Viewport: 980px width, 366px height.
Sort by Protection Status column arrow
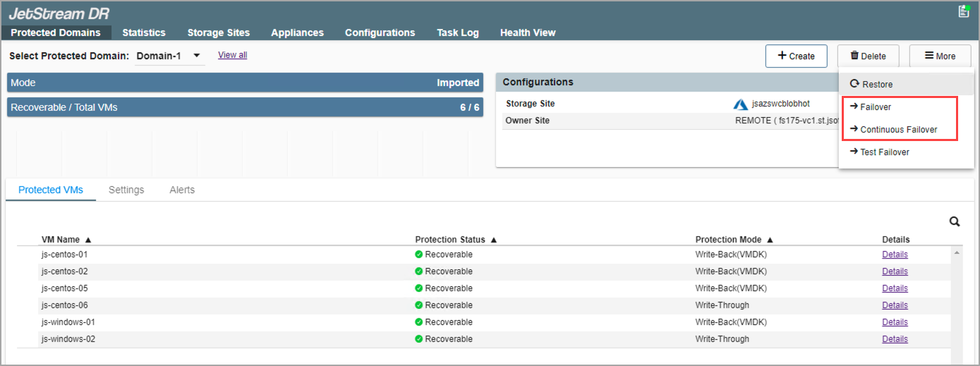click(494, 240)
